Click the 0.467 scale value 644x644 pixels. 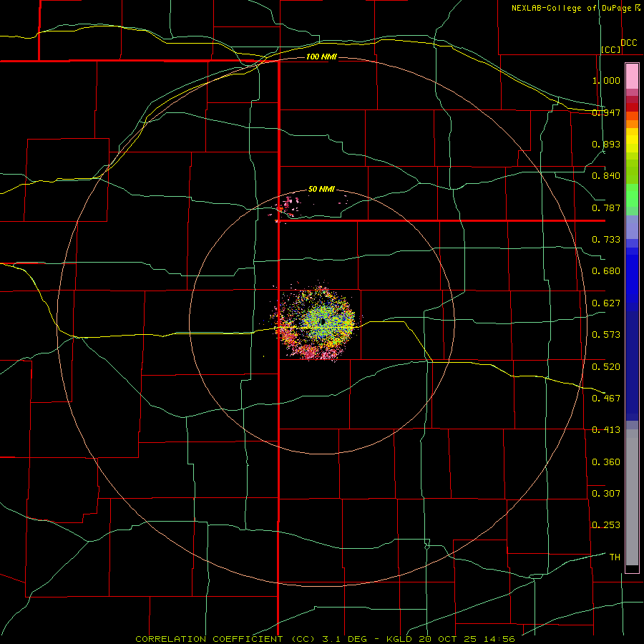point(606,399)
